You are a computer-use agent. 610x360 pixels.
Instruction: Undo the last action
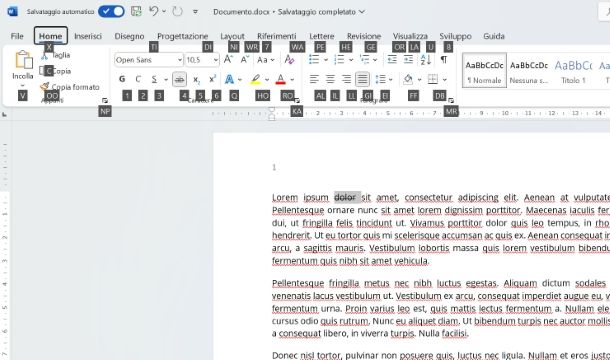(154, 11)
